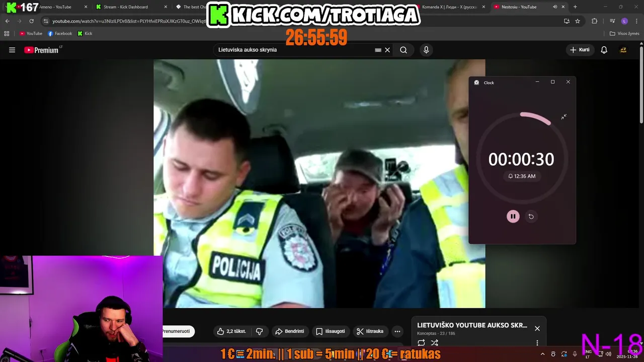Open the taskbar volume control

click(608, 354)
